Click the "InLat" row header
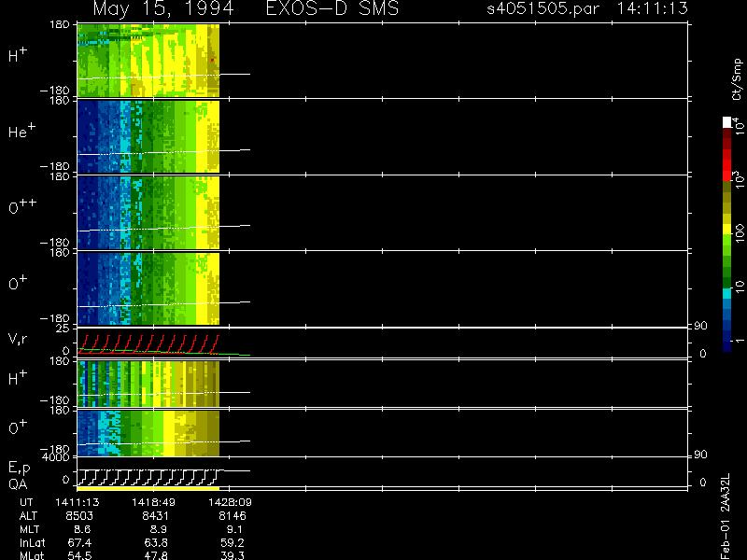This screenshot has height=560, width=747. coord(33,542)
